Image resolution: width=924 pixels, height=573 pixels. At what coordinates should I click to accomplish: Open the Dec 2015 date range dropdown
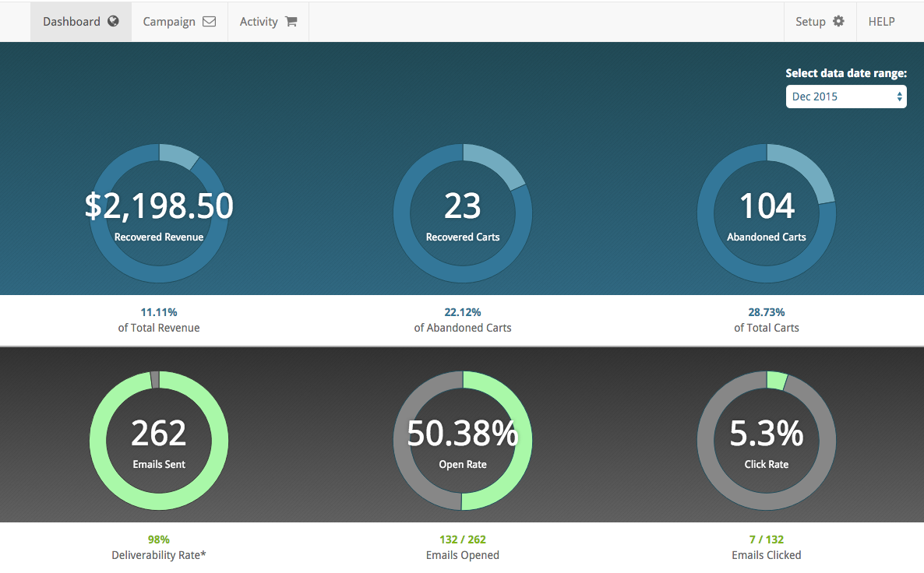click(846, 97)
